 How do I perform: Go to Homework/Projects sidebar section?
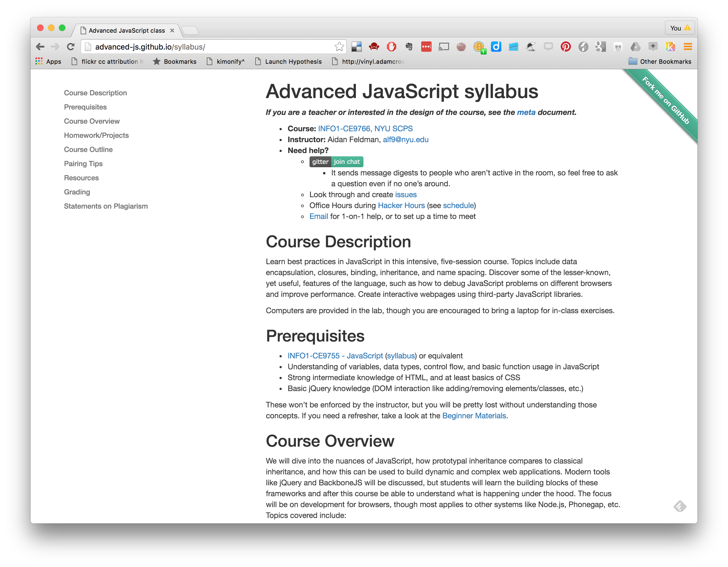tap(96, 135)
